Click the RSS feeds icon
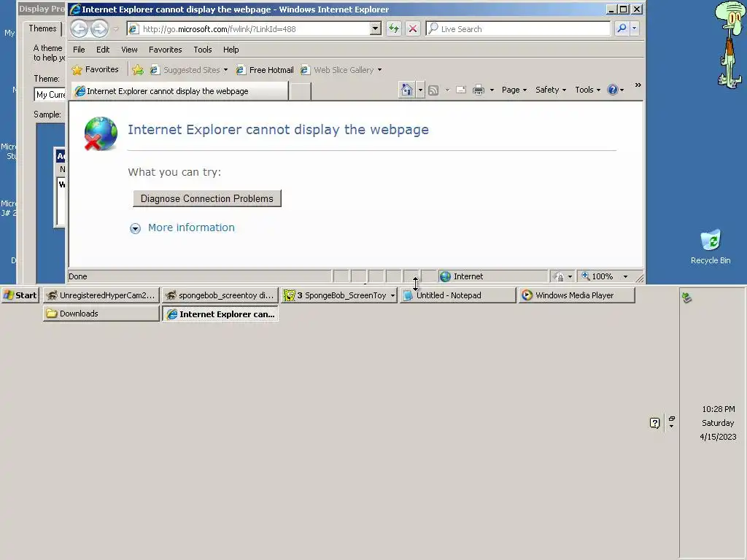Screen dimensions: 747x560 [x=433, y=90]
